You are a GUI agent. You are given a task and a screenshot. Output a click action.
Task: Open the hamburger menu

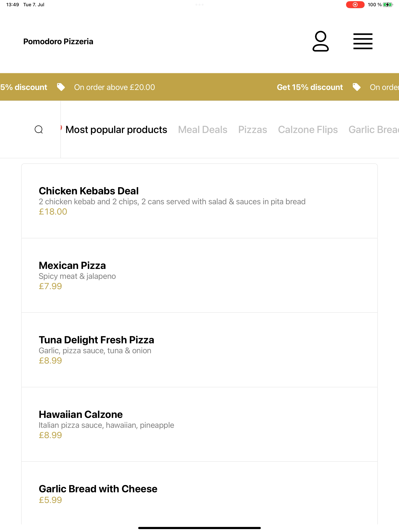pos(363,41)
